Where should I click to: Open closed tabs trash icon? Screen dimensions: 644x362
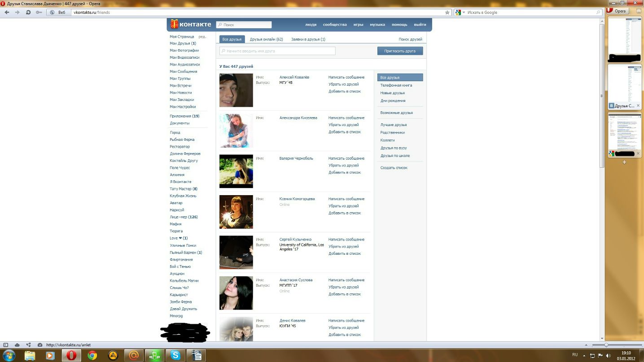pos(639,11)
